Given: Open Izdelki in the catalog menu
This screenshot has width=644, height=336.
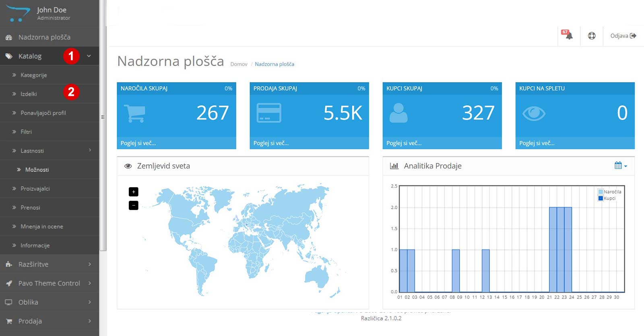Looking at the screenshot, I should (29, 94).
